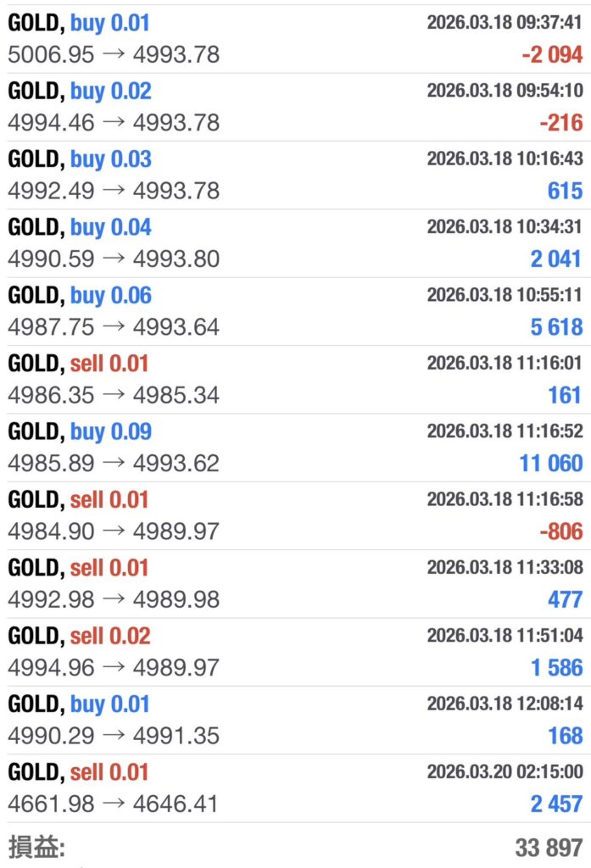This screenshot has height=868, width=591.
Task: Select the 4986.35 → 4985.34 price line
Action: coord(114,395)
